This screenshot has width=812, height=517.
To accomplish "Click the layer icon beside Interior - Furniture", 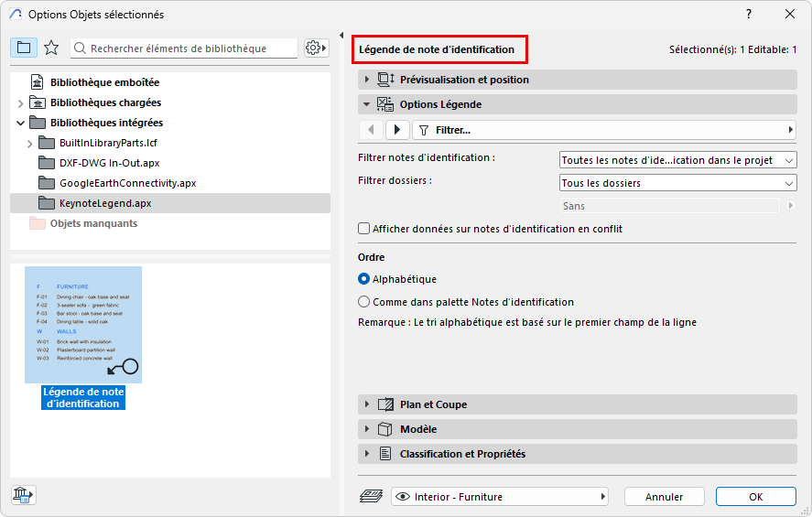I will [x=371, y=497].
